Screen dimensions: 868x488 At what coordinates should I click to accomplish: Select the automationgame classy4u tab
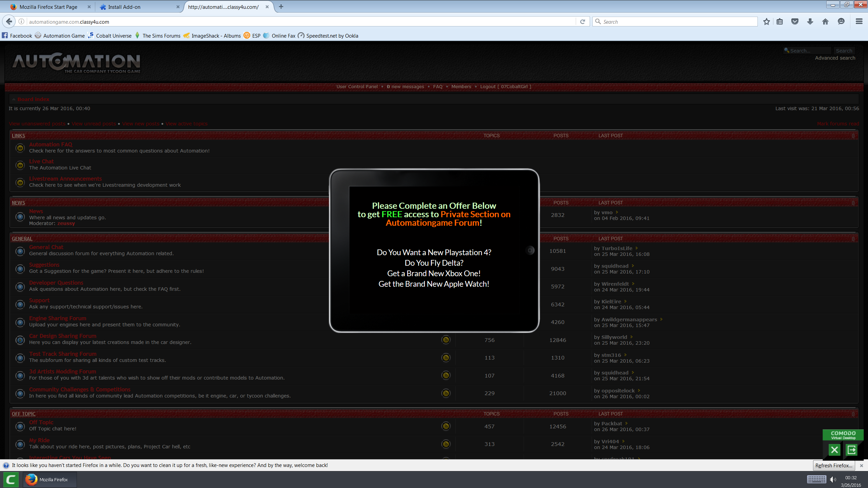223,7
